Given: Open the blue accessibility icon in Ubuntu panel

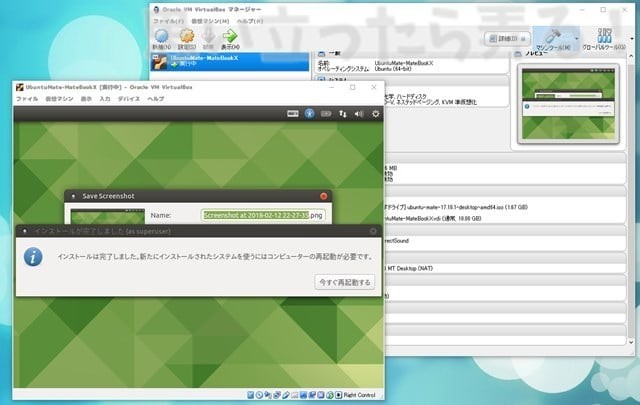Looking at the screenshot, I should [x=309, y=114].
